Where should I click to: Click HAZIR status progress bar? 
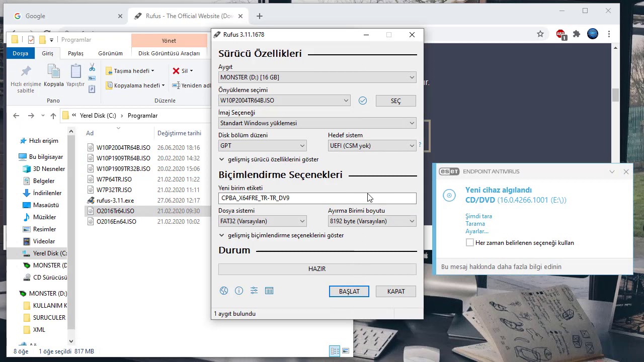[x=317, y=269]
